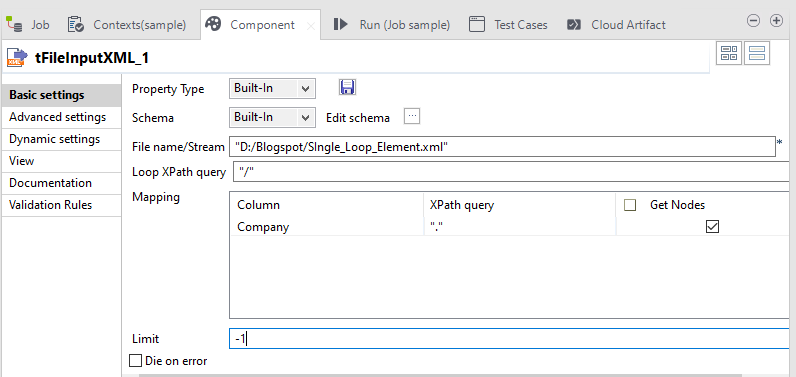Switch to table layout view icon
Screen dimensions: 796x377
pos(729,53)
